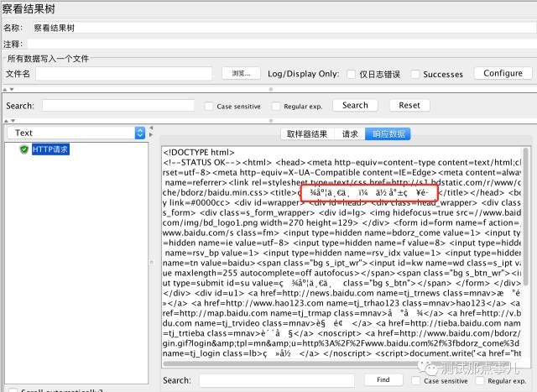
Task: Focus the response data Search input field
Action: click(x=277, y=380)
